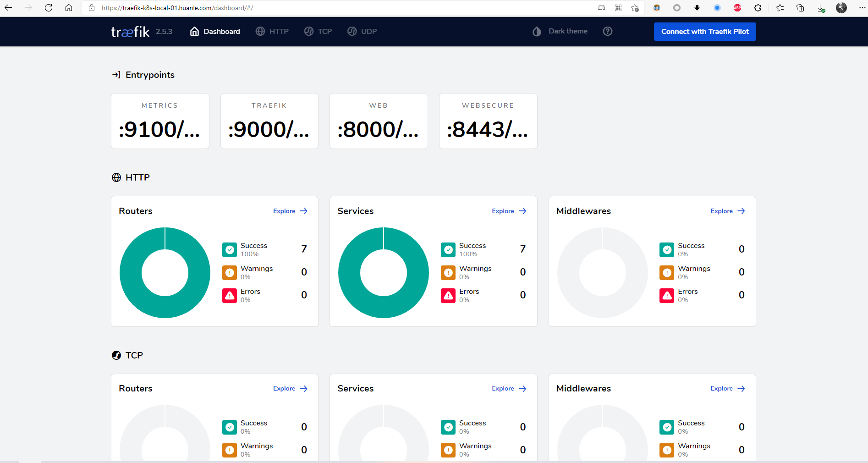Screen dimensions: 868x463
Task: Click the Traefik logo in the header
Action: (130, 32)
